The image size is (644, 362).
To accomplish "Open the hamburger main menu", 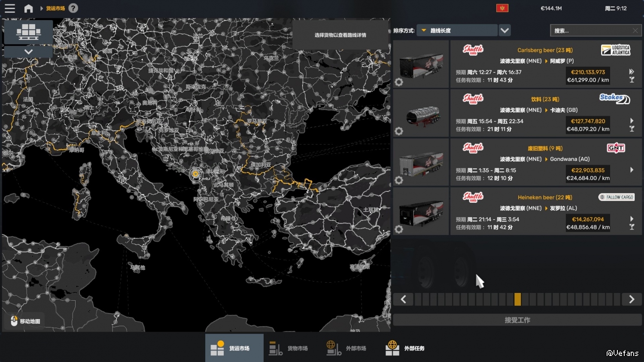I will click(x=9, y=8).
